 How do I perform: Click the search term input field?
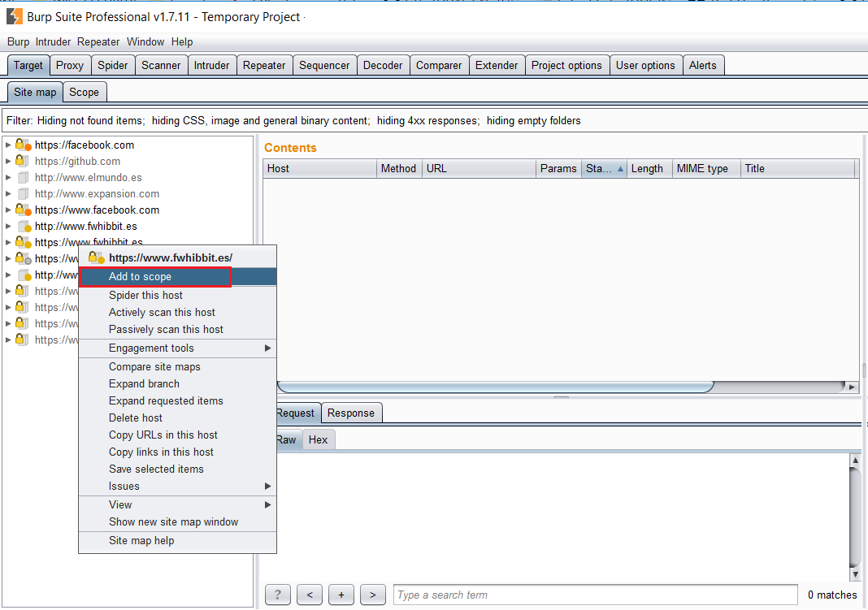point(595,595)
